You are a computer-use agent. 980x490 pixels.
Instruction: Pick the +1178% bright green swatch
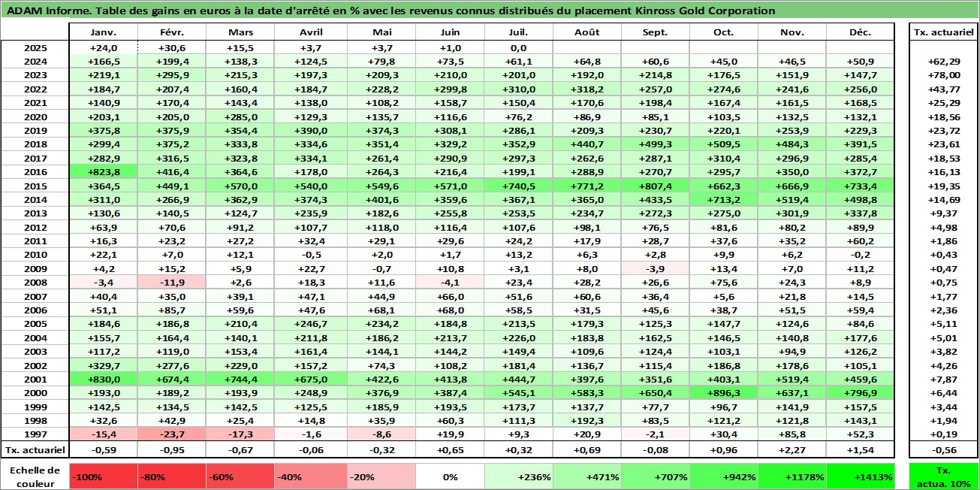(x=792, y=476)
